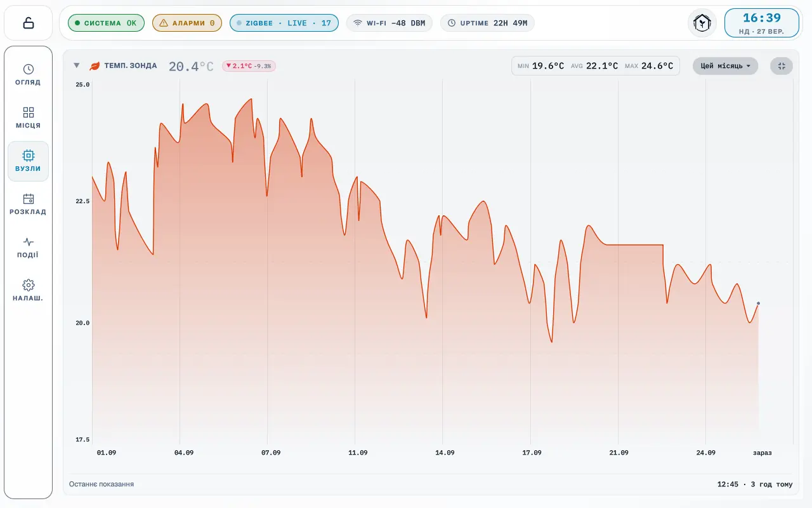This screenshot has width=812, height=508.
Task: Click the Zigbee live status dot
Action: click(x=239, y=23)
